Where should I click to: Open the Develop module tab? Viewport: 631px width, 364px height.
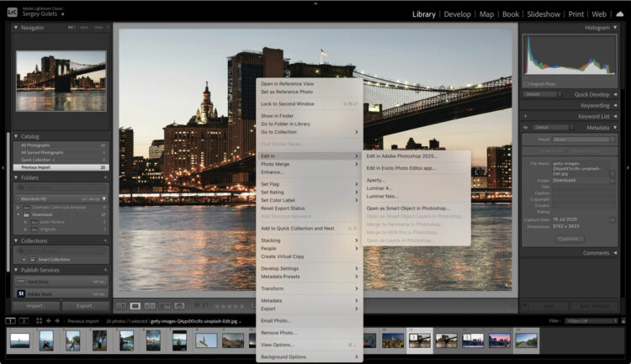(x=457, y=14)
